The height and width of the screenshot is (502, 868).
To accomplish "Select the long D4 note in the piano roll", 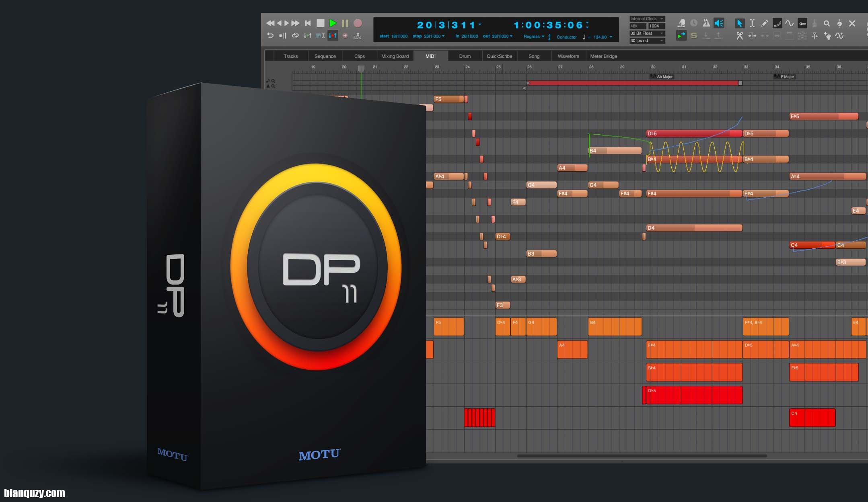I will coord(694,228).
